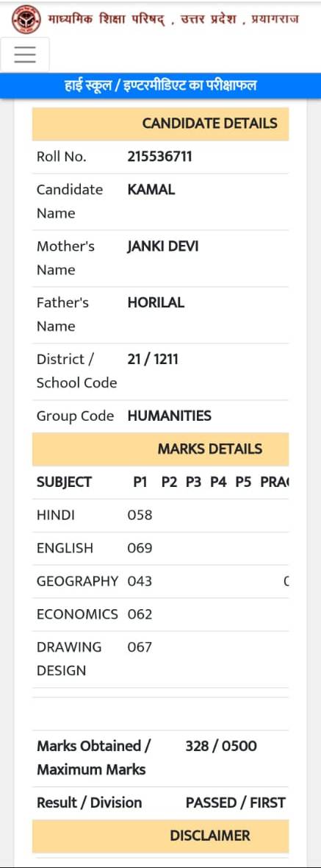Click the UP Board emblem logo
The height and width of the screenshot is (868, 321).
click(x=23, y=19)
